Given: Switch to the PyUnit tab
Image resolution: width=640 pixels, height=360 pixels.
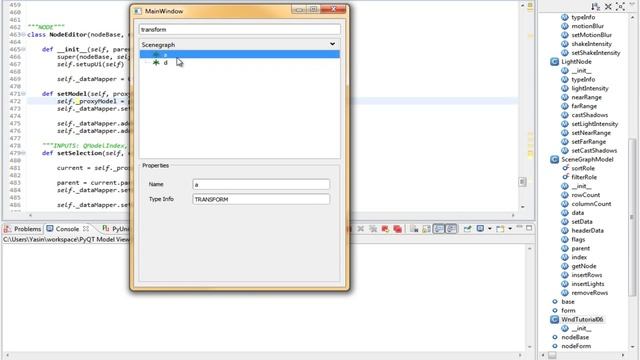Looking at the screenshot, I should (116, 229).
